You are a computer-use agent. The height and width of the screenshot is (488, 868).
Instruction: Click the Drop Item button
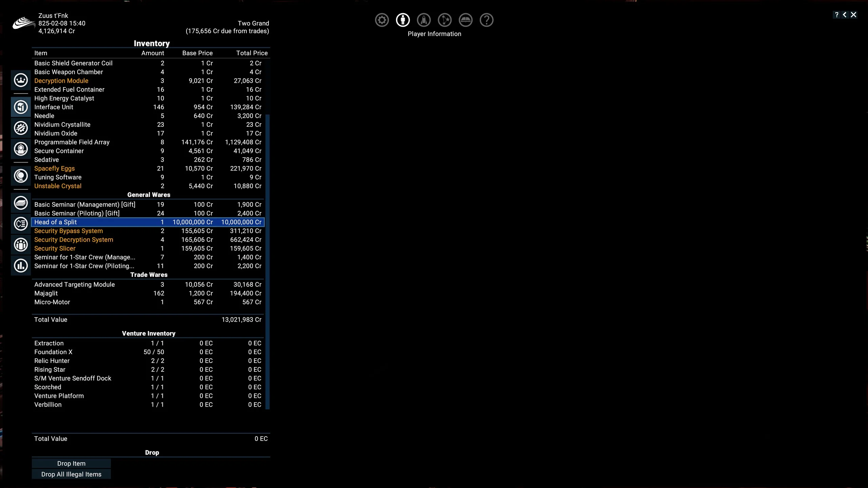point(71,463)
